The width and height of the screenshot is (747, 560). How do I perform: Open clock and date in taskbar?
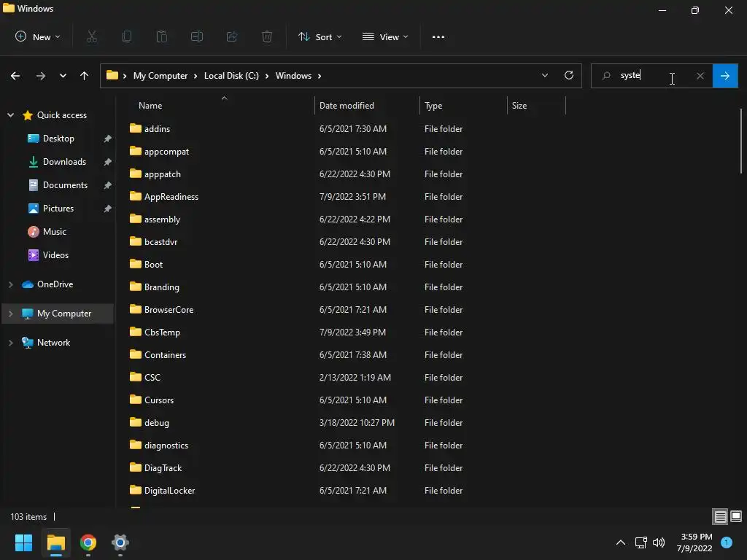click(x=694, y=542)
